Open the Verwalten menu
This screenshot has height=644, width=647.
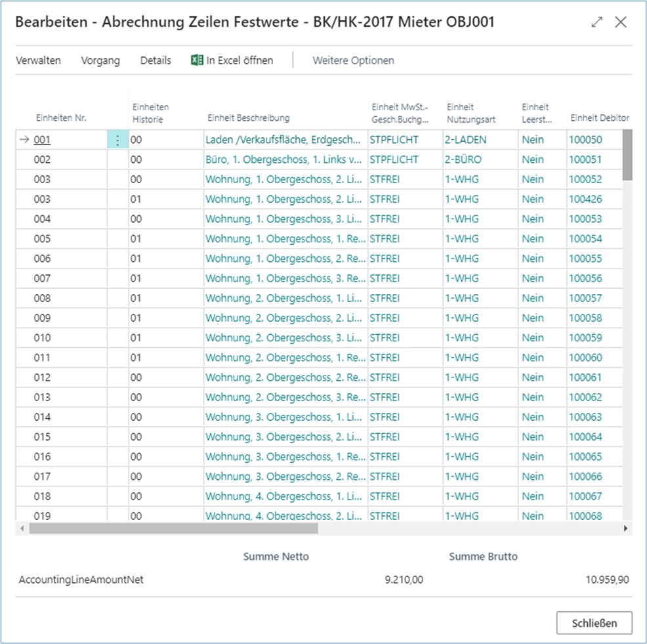(38, 60)
